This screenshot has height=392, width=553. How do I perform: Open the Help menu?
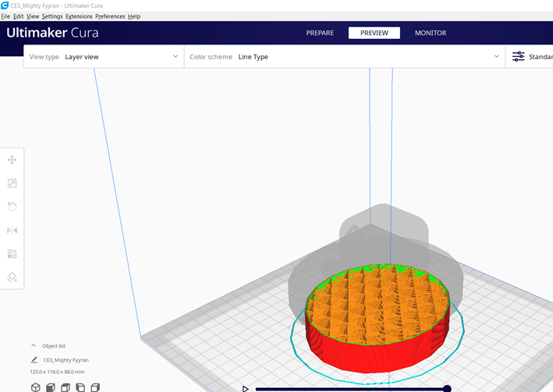tap(134, 16)
